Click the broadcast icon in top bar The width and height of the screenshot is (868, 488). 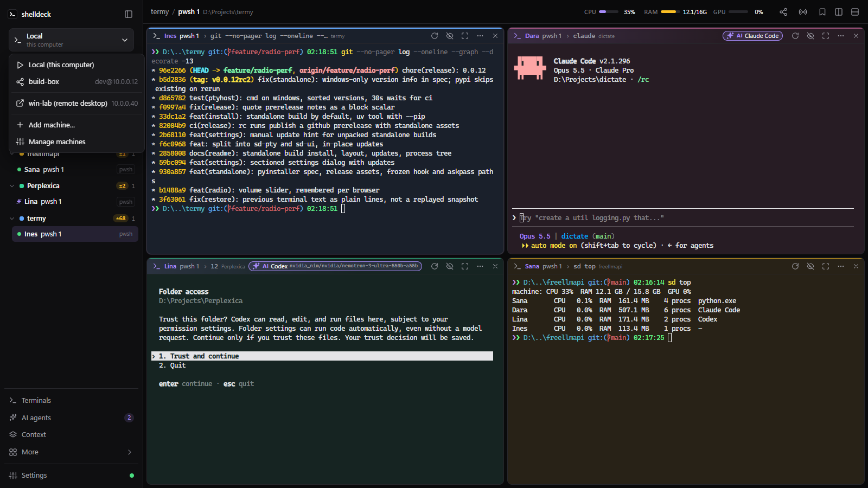click(803, 12)
